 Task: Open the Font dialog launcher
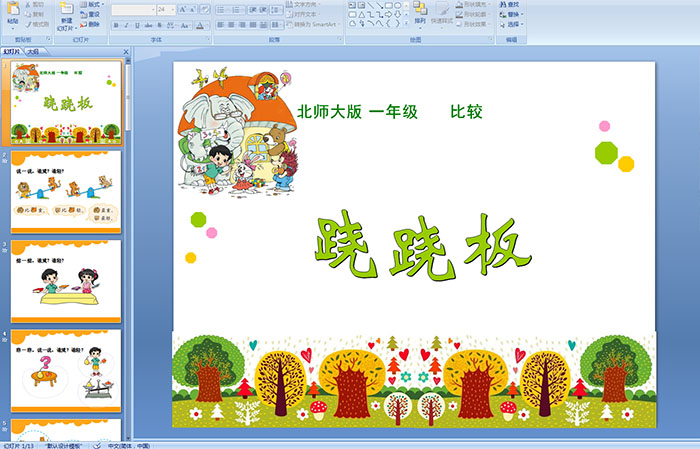pos(208,40)
